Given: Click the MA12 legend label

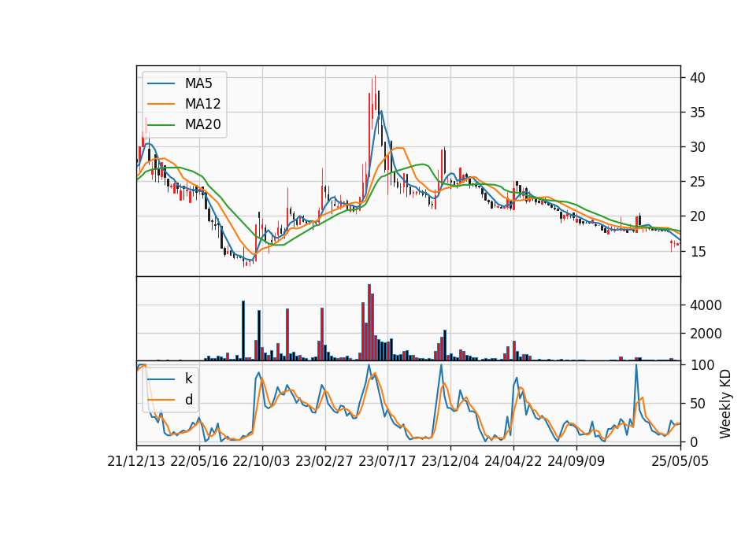Looking at the screenshot, I should (x=202, y=104).
